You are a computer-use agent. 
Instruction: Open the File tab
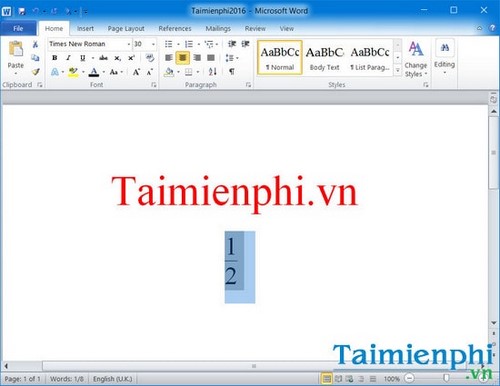(x=18, y=29)
